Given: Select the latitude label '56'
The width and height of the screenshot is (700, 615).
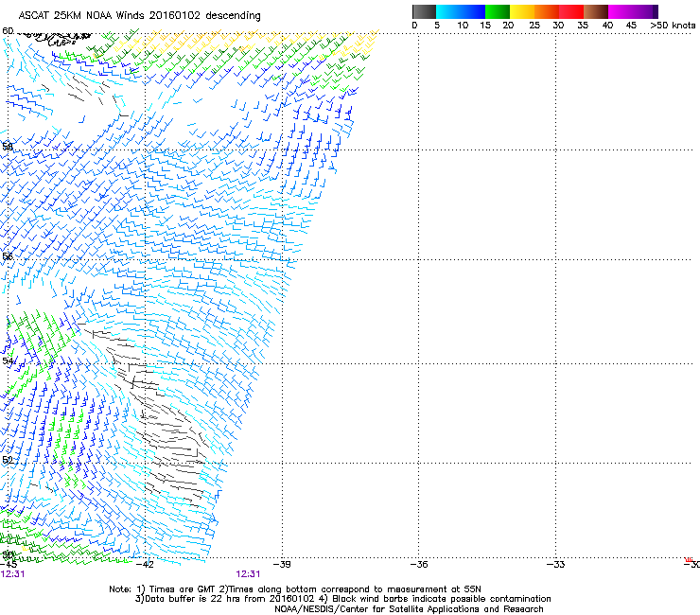Looking at the screenshot, I should [8, 256].
